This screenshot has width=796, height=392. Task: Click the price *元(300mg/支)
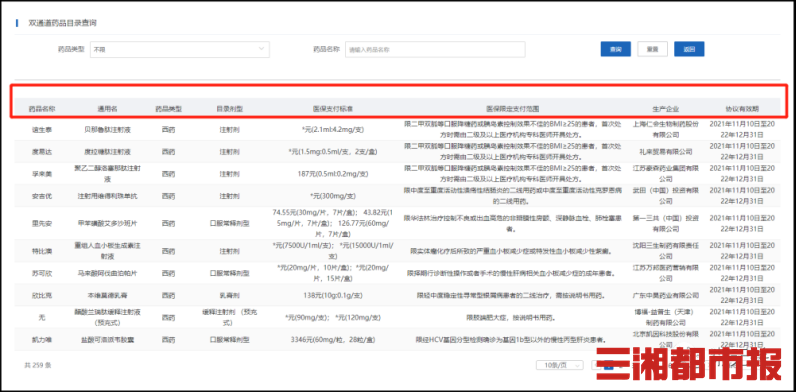[x=333, y=196]
